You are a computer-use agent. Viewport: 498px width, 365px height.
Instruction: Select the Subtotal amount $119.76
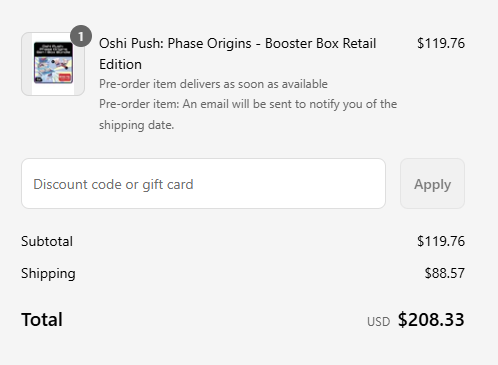(x=441, y=241)
